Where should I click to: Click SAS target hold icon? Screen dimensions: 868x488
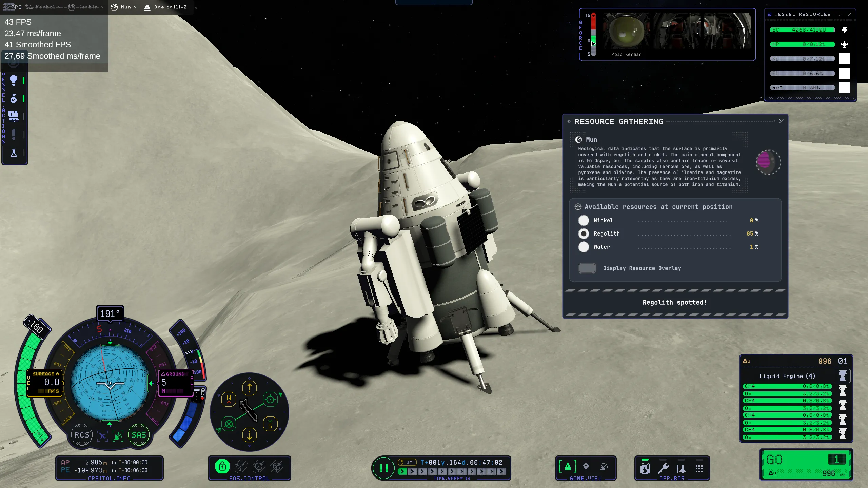pos(259,467)
